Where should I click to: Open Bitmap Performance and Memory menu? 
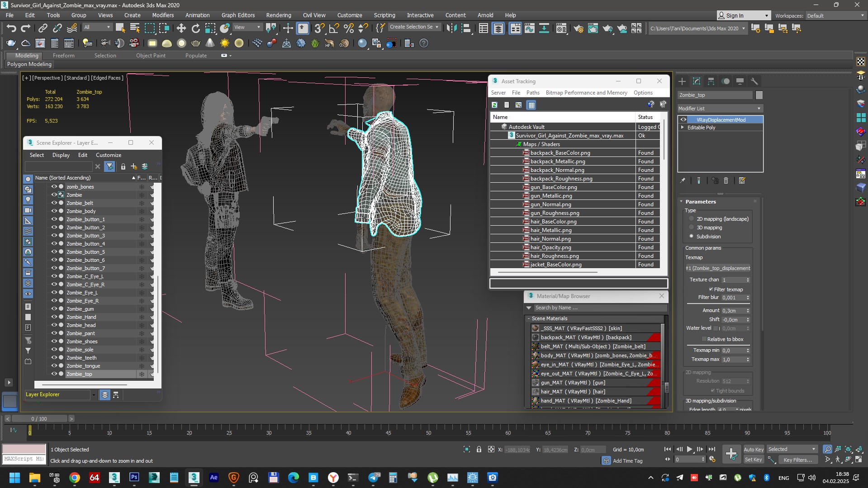[x=586, y=93]
